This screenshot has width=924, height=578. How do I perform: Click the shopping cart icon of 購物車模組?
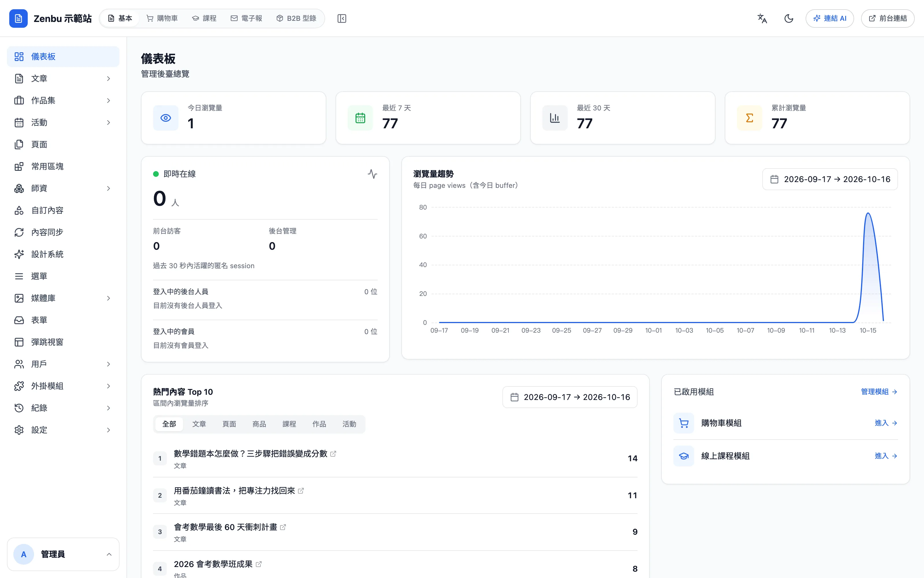(x=684, y=423)
